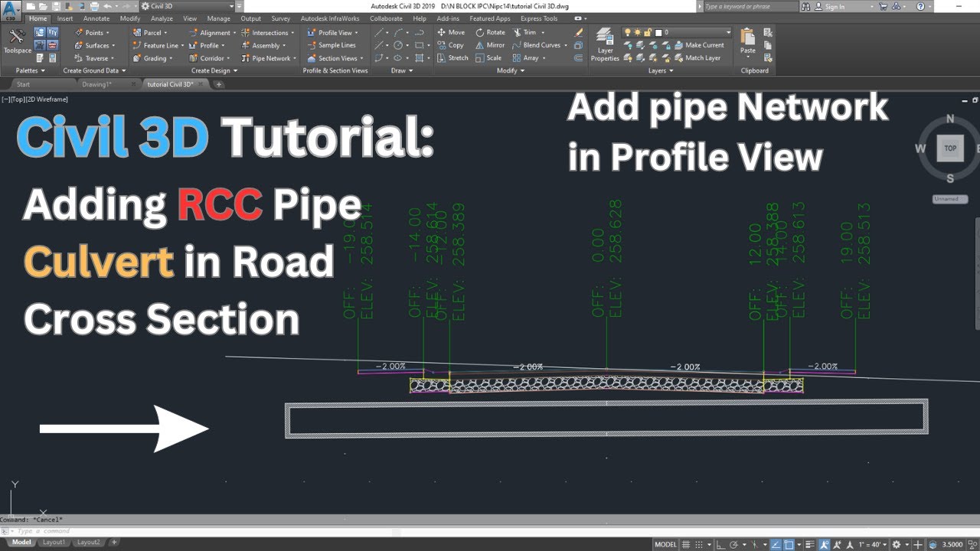Click the Undo arrow icon
The height and width of the screenshot is (551, 980).
[106, 6]
